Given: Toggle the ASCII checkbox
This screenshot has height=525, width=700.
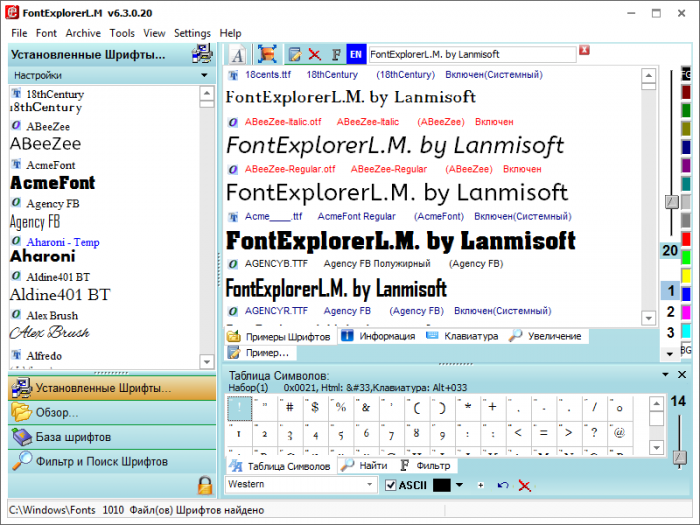Looking at the screenshot, I should pyautogui.click(x=391, y=485).
